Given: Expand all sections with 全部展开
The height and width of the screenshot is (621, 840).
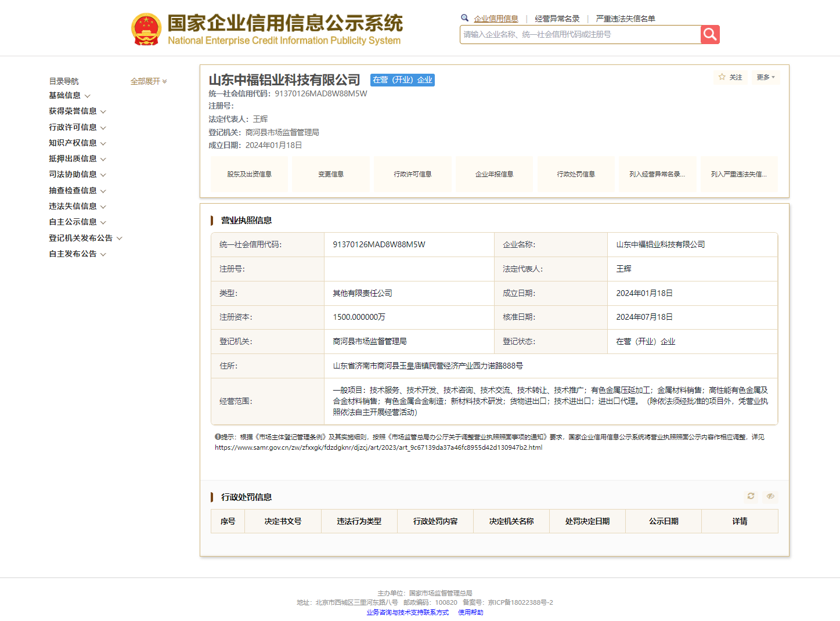Looking at the screenshot, I should click(x=149, y=81).
